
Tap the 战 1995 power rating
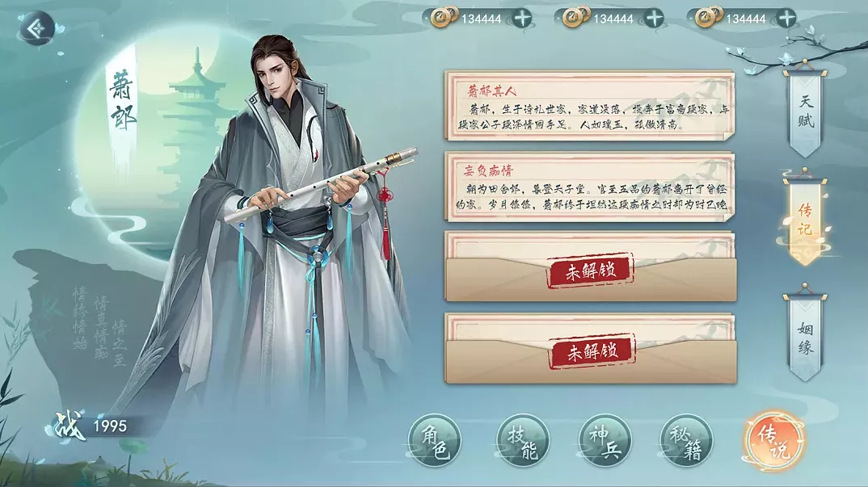[x=91, y=426]
